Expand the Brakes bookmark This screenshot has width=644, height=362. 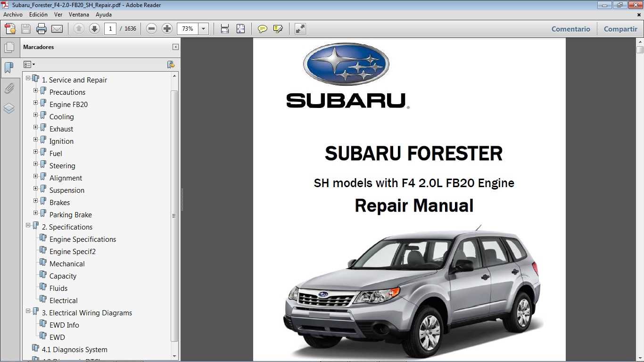click(35, 200)
